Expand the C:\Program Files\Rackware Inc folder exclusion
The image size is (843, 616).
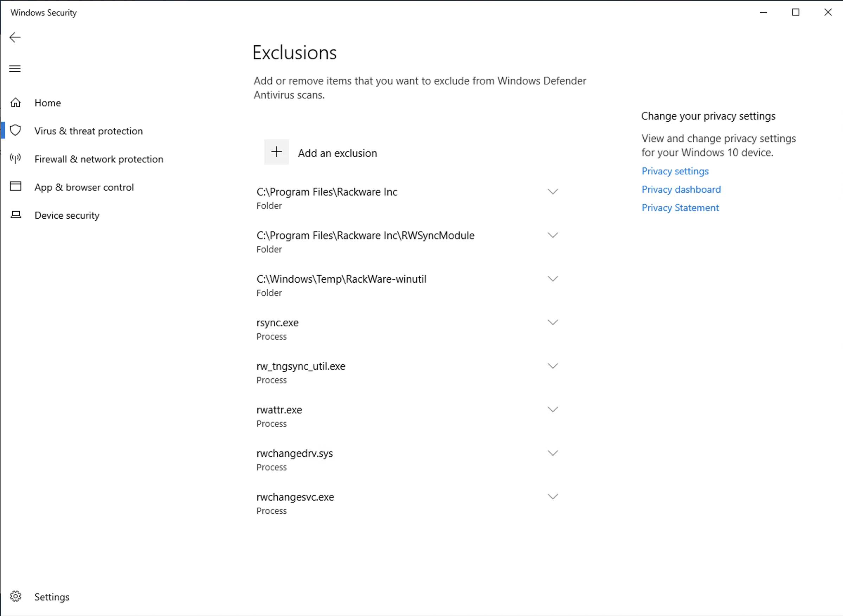click(x=553, y=192)
